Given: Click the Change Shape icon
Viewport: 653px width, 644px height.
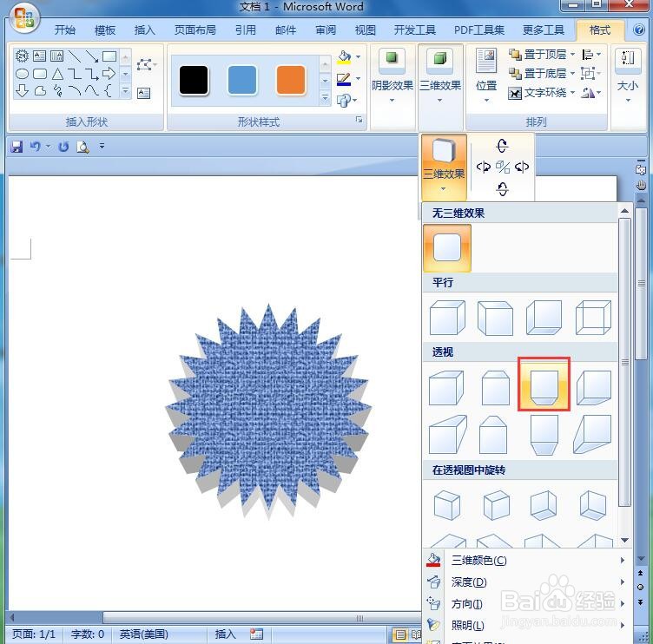Looking at the screenshot, I should point(344,101).
